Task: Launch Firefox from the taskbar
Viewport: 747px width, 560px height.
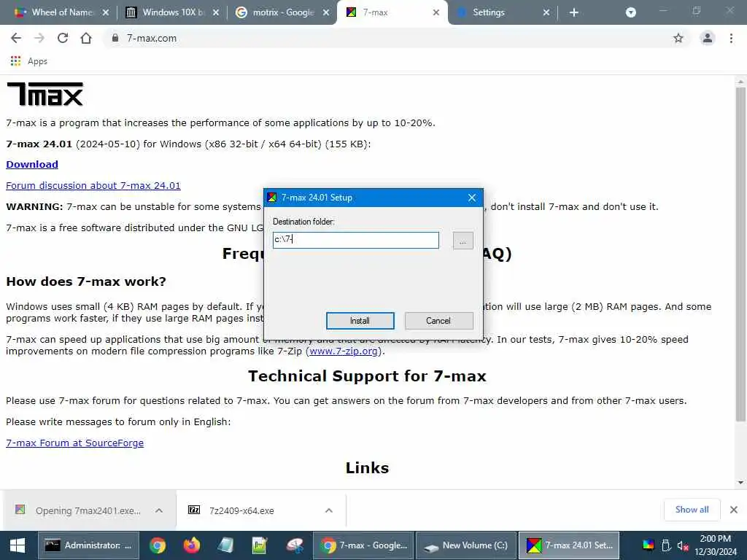Action: 192,545
